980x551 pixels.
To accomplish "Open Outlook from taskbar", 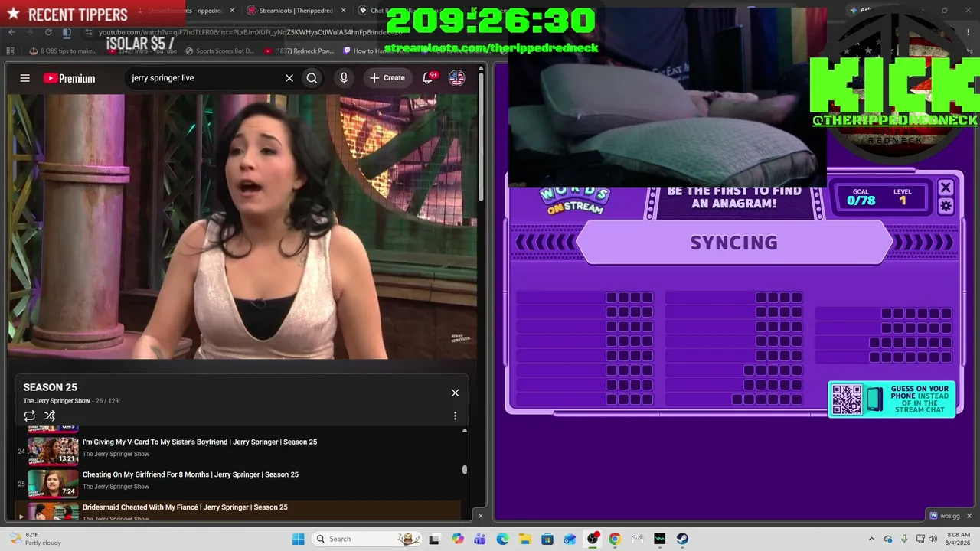I will click(570, 539).
